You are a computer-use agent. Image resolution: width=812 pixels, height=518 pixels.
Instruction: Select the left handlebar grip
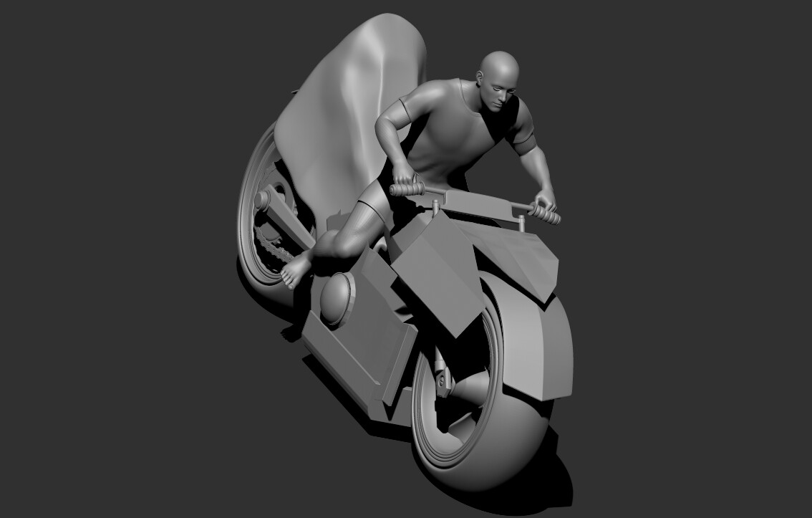coord(407,188)
